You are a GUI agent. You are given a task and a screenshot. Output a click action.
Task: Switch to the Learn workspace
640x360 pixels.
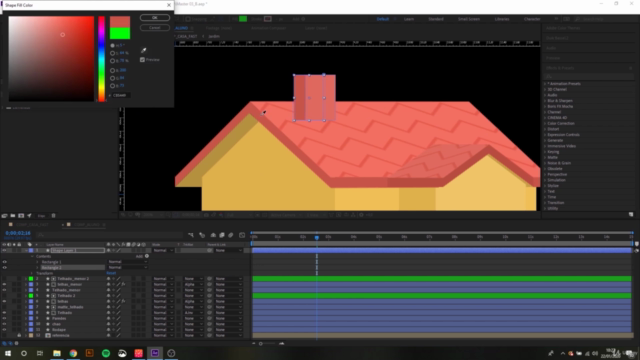point(409,19)
